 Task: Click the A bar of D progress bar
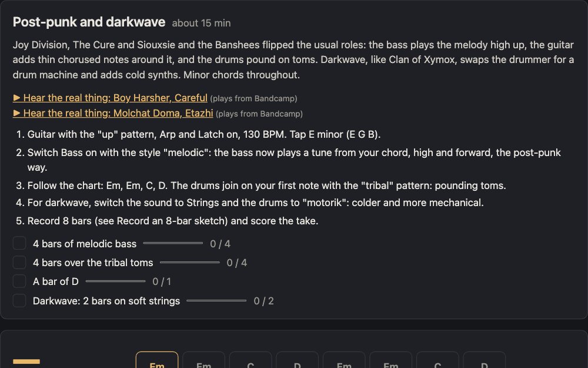tap(115, 281)
